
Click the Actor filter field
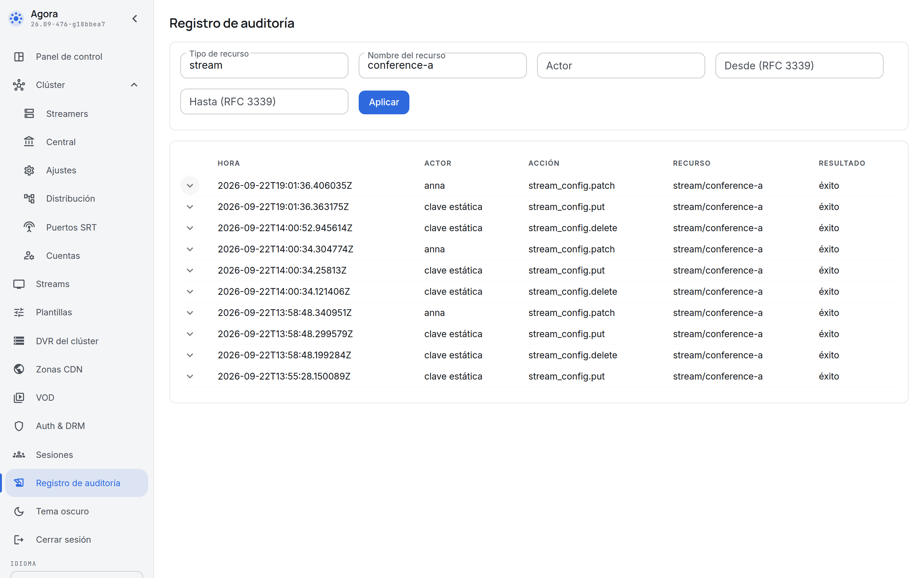(621, 66)
